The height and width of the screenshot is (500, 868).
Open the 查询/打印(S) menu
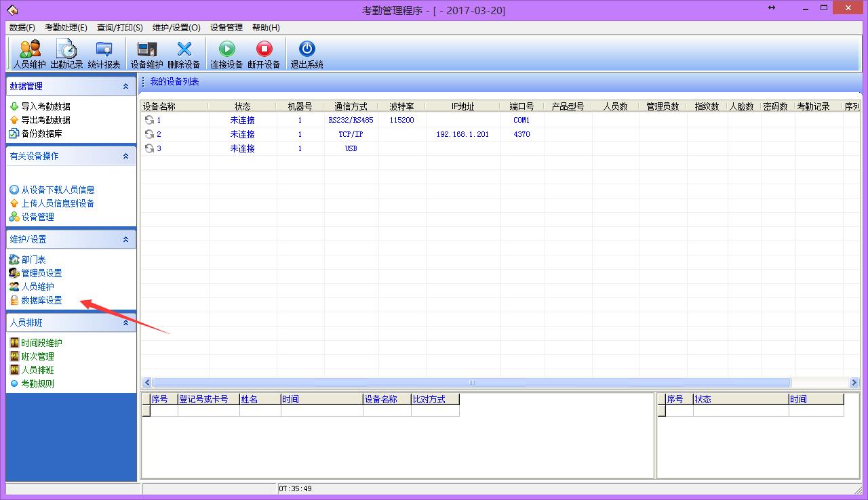[119, 28]
